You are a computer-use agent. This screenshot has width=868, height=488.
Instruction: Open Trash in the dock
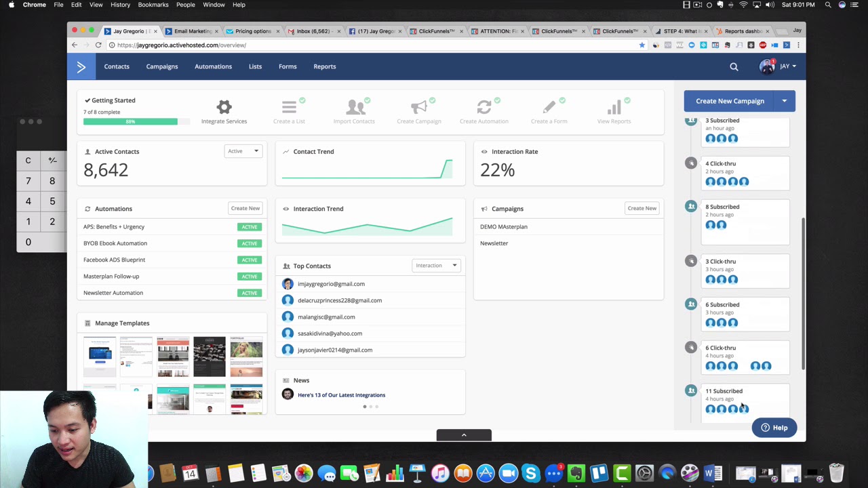click(x=836, y=472)
